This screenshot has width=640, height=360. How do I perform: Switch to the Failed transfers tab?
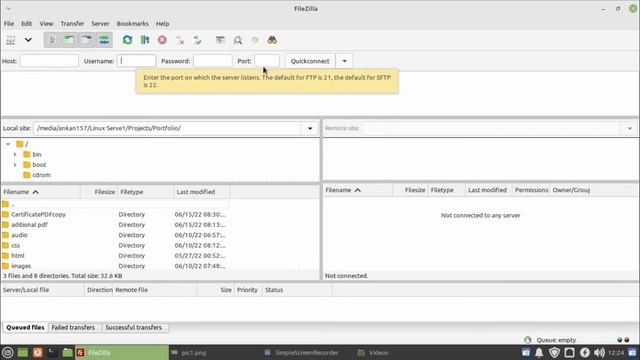73,327
